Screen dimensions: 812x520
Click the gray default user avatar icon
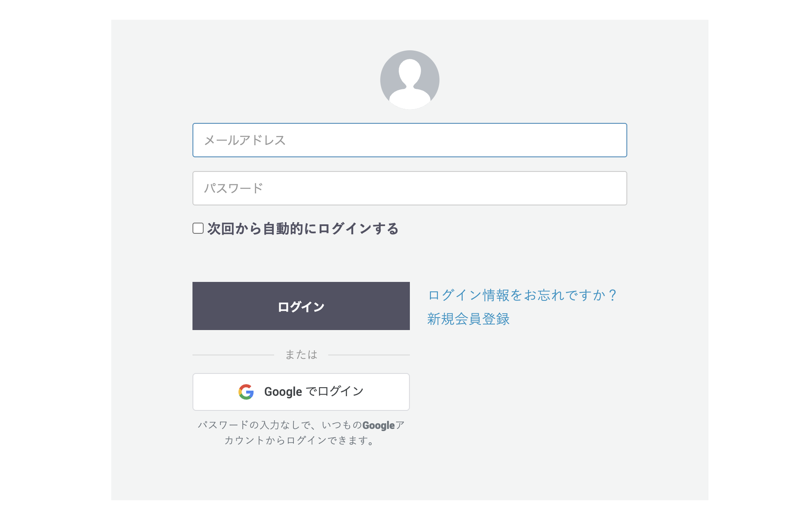point(409,80)
